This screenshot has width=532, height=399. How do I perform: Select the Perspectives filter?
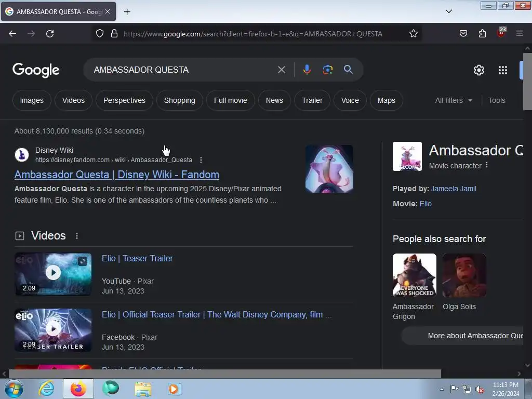pyautogui.click(x=124, y=100)
